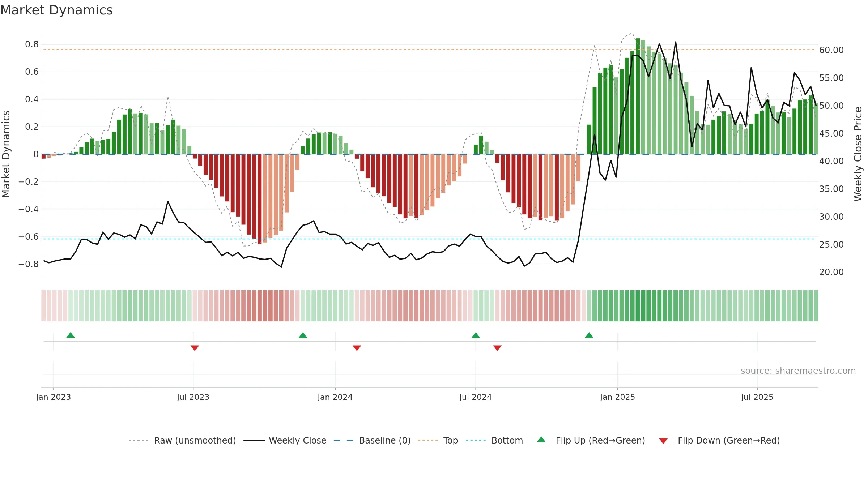This screenshot has width=868, height=488.
Task: Select the red flip-down marker after Jul 2024
Action: click(497, 348)
